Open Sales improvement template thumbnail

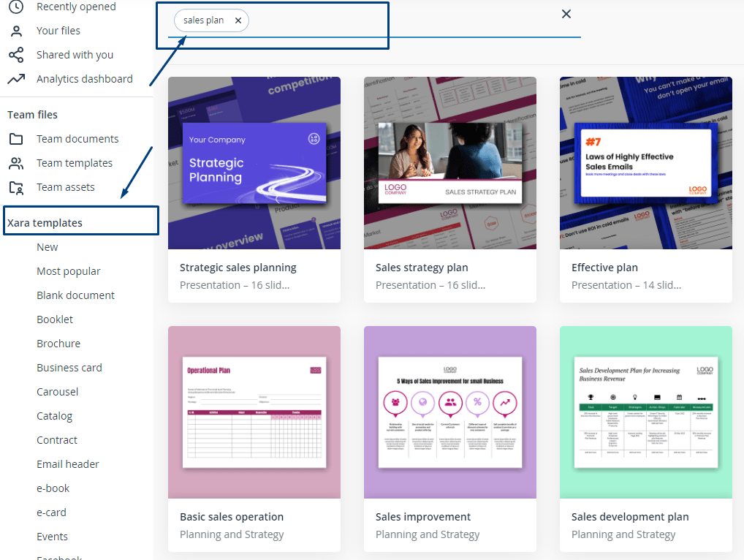pos(450,412)
